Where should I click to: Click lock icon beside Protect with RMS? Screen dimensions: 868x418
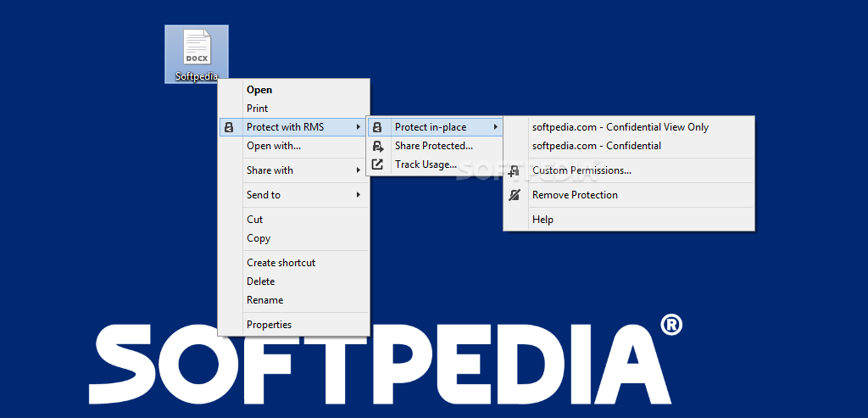[x=229, y=127]
